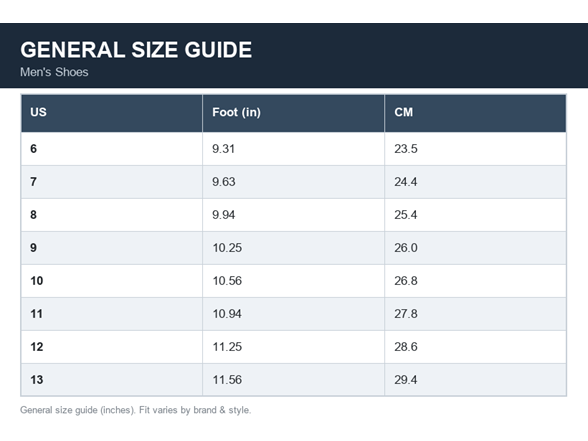
Task: Select the US size 9 cell
Action: [112, 248]
